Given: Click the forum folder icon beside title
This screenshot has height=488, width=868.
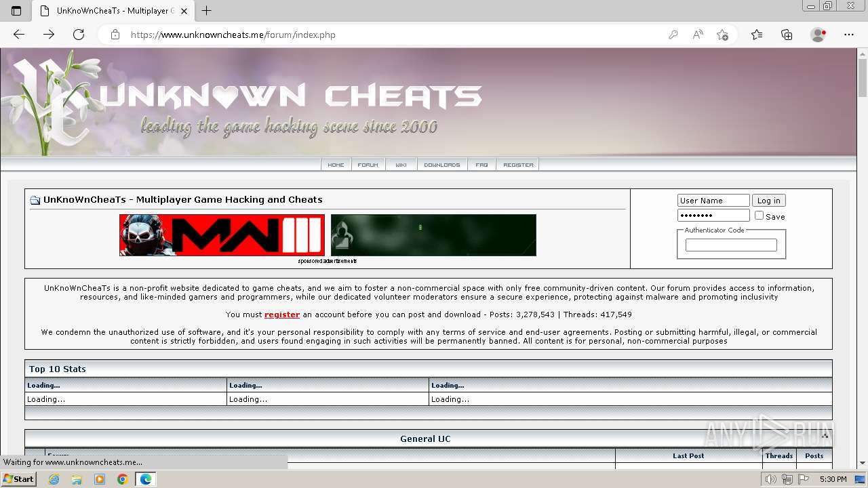Looking at the screenshot, I should click(35, 200).
